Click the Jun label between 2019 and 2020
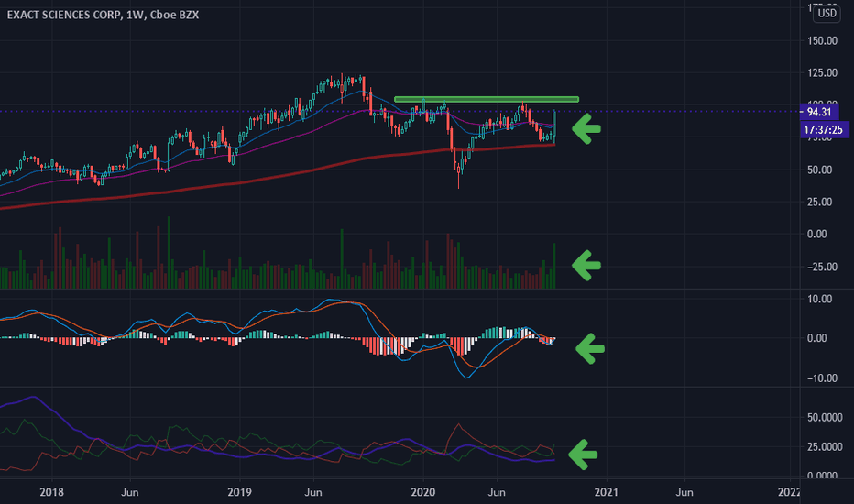854x504 pixels. (313, 492)
